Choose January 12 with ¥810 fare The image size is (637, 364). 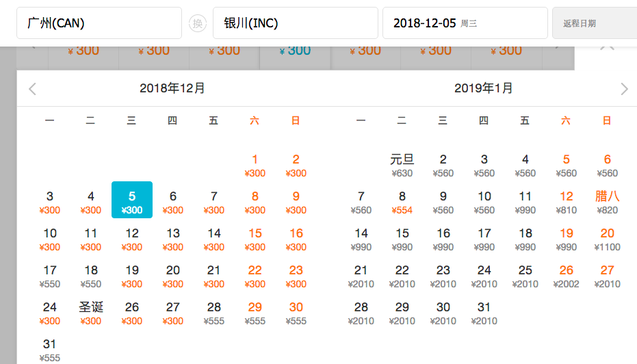pos(566,201)
